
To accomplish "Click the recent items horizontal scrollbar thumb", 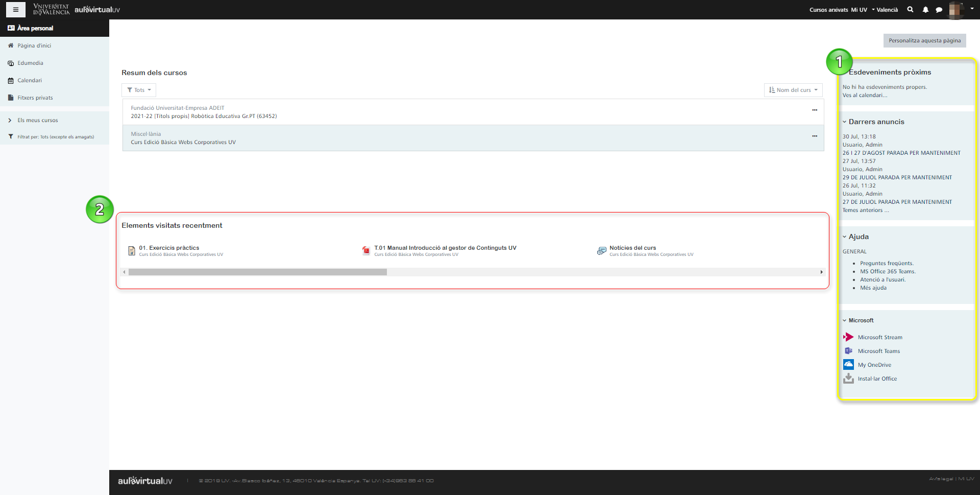I will pos(258,272).
